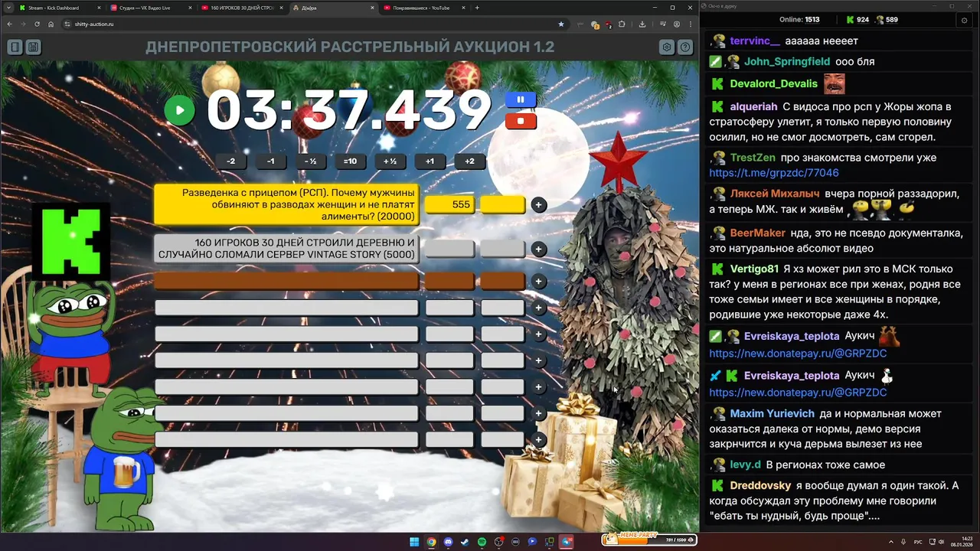Pause the timer using the blue pause button
The image size is (980, 551).
(521, 99)
